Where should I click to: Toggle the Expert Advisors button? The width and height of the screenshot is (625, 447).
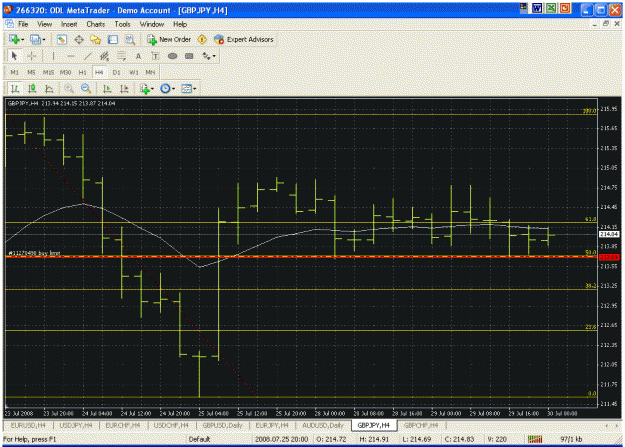pos(244,39)
